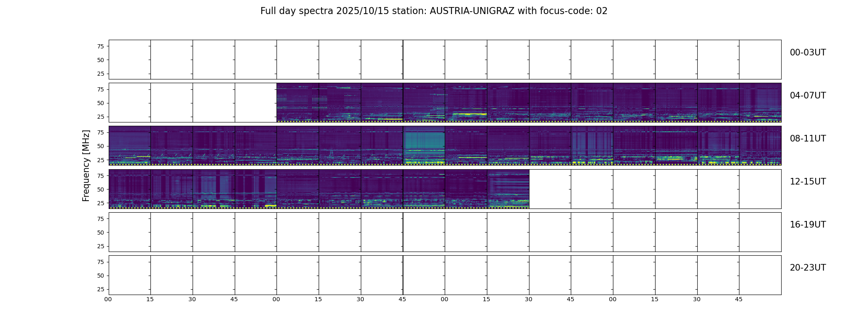The width and height of the screenshot is (868, 331).
Task: Select the '12-15UT' row label
Action: [x=808, y=182]
